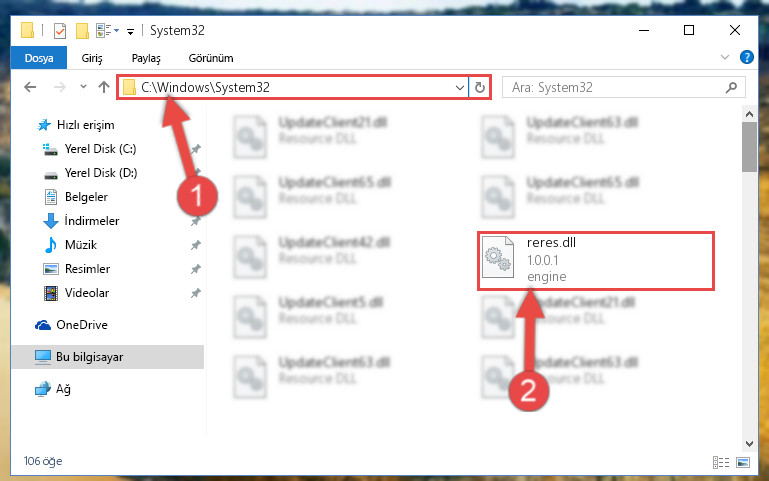
Task: Go up one folder level arrow
Action: pos(103,87)
